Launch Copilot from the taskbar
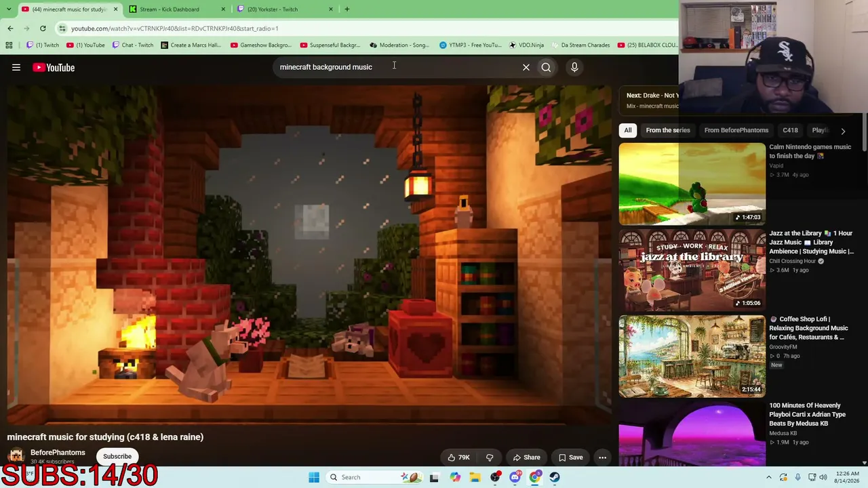Image resolution: width=868 pixels, height=488 pixels. [455, 477]
